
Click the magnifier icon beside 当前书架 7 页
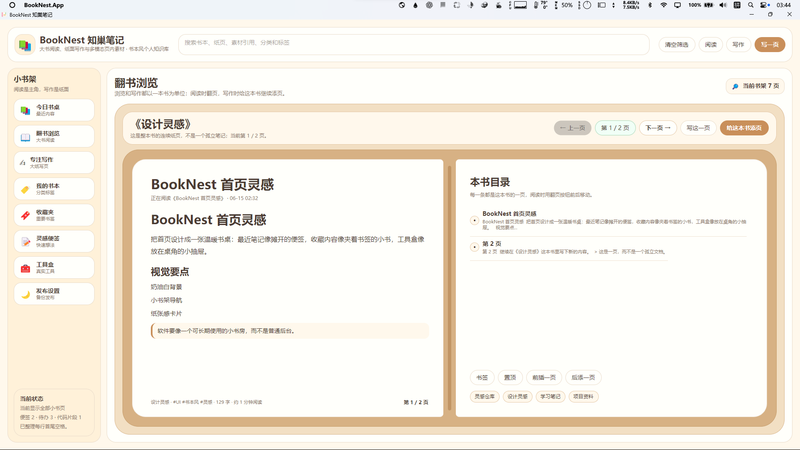(735, 86)
